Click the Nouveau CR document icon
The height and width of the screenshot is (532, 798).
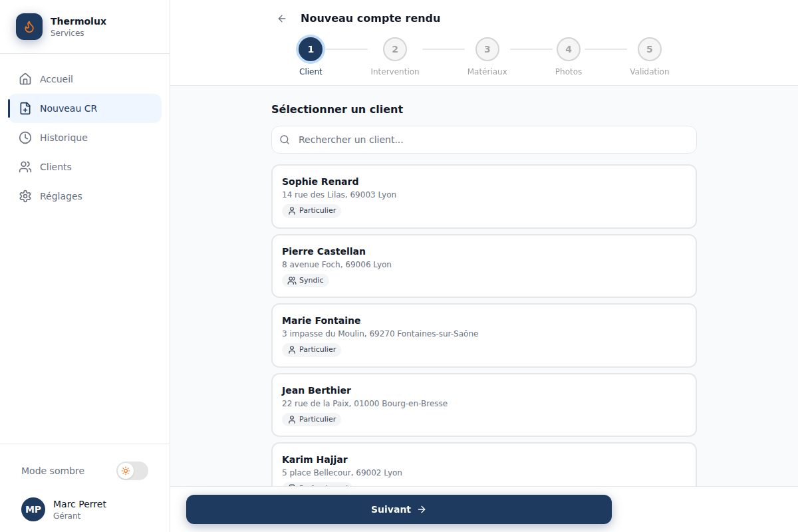25,108
